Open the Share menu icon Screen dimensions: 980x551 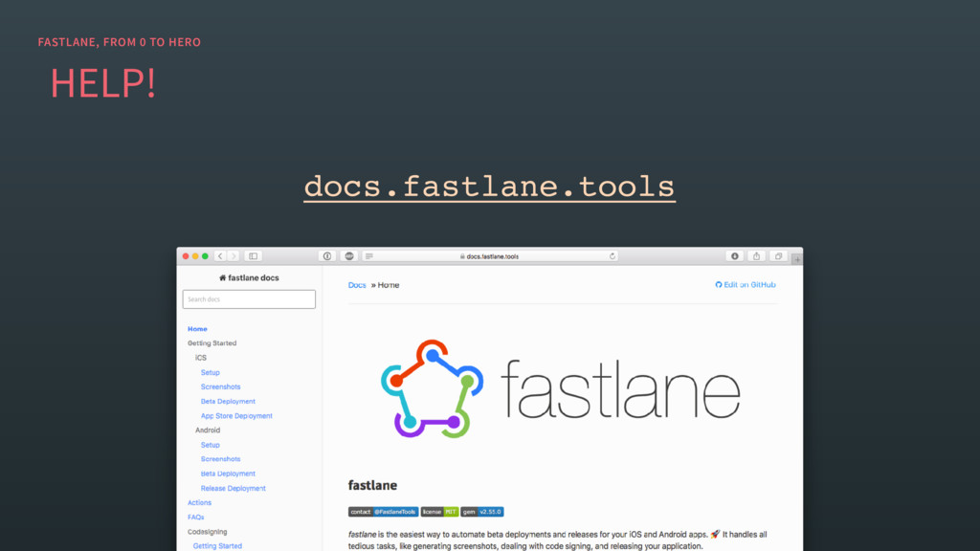(756, 256)
